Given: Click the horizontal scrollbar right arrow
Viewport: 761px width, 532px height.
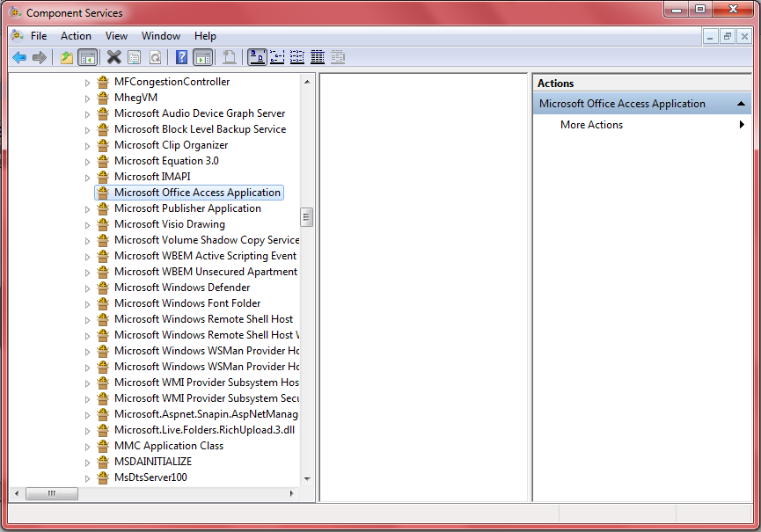Looking at the screenshot, I should tap(291, 493).
